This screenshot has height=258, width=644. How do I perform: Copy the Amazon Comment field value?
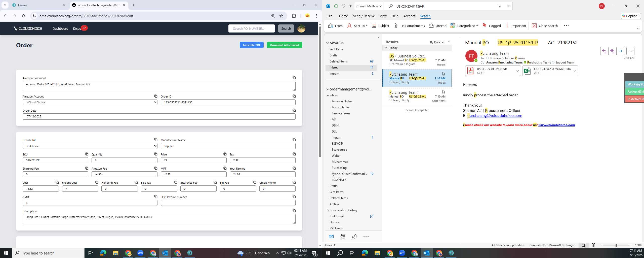tap(294, 78)
